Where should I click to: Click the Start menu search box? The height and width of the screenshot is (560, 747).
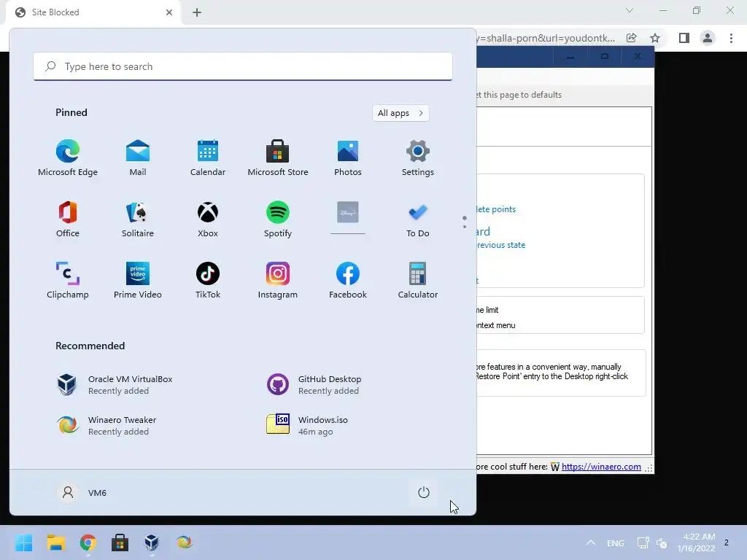243,66
